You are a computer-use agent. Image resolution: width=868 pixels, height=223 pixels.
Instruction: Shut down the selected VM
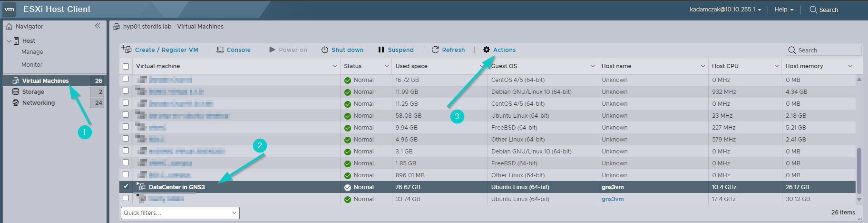point(342,50)
